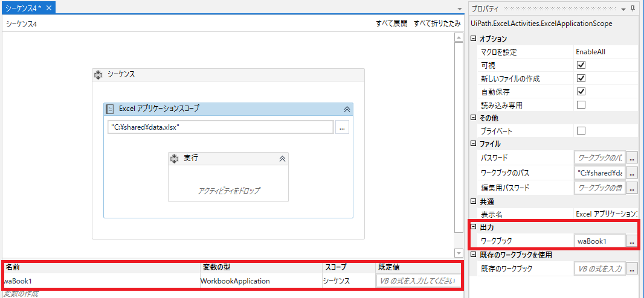Click the 編集用パスワード input field
The width and height of the screenshot is (644, 298).
click(600, 188)
